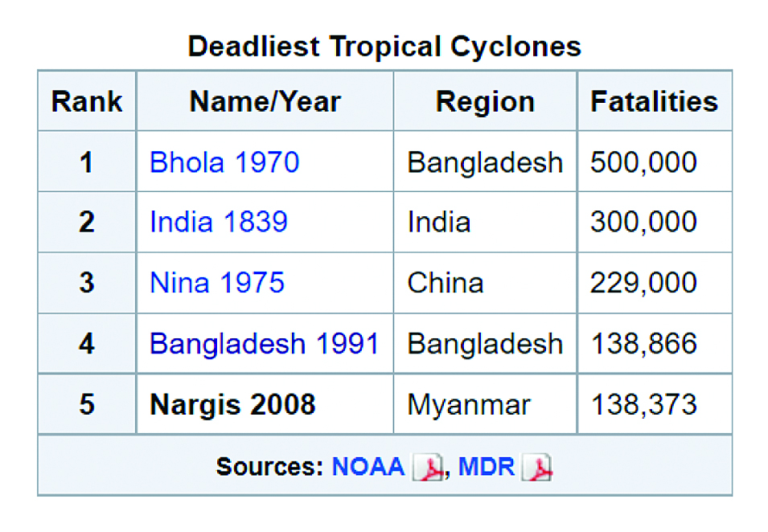Image resolution: width=768 pixels, height=532 pixels.
Task: Click the 138,866 fatalities value
Action: click(x=644, y=343)
